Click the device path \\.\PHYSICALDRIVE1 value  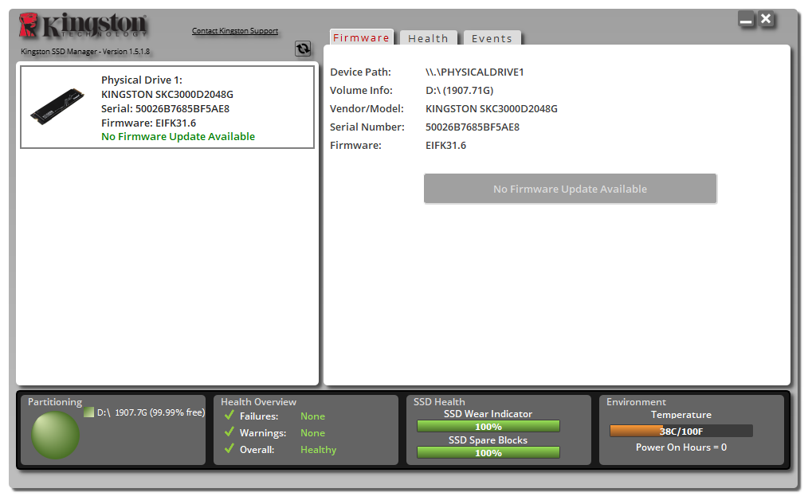[x=475, y=72]
